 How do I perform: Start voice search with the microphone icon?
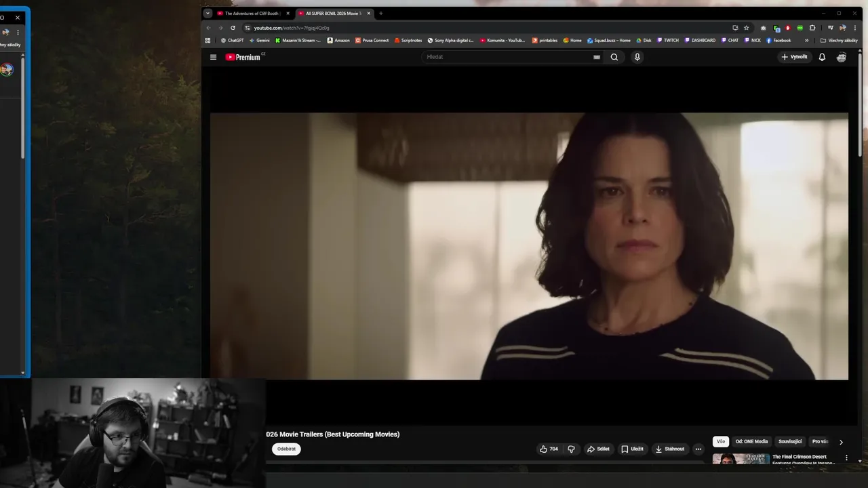click(x=637, y=57)
